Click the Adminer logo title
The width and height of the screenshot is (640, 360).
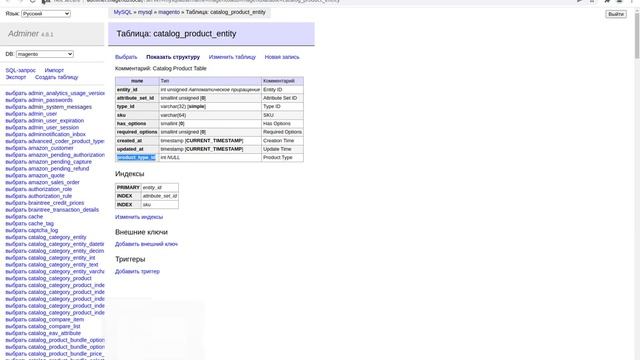pos(23,34)
